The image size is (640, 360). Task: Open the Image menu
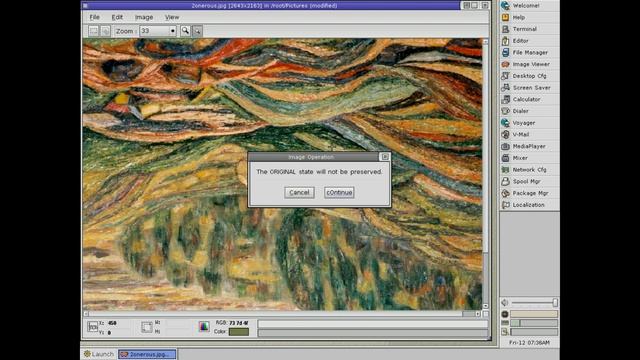[144, 17]
